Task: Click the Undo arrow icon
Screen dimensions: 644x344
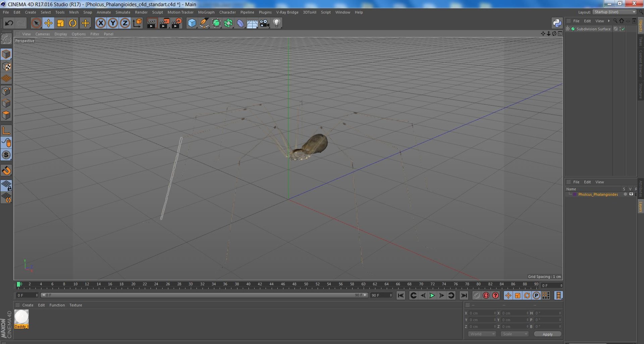Action: [x=9, y=23]
